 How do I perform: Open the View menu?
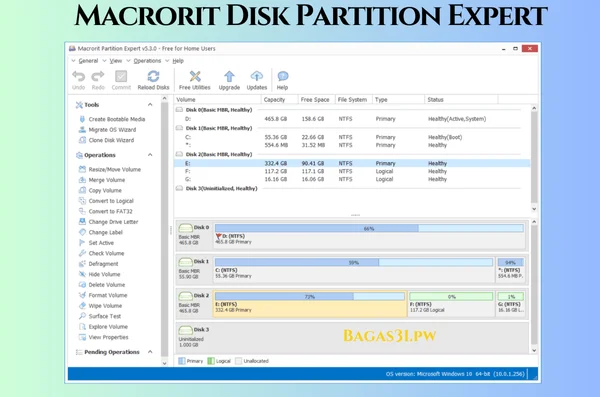[x=116, y=61]
